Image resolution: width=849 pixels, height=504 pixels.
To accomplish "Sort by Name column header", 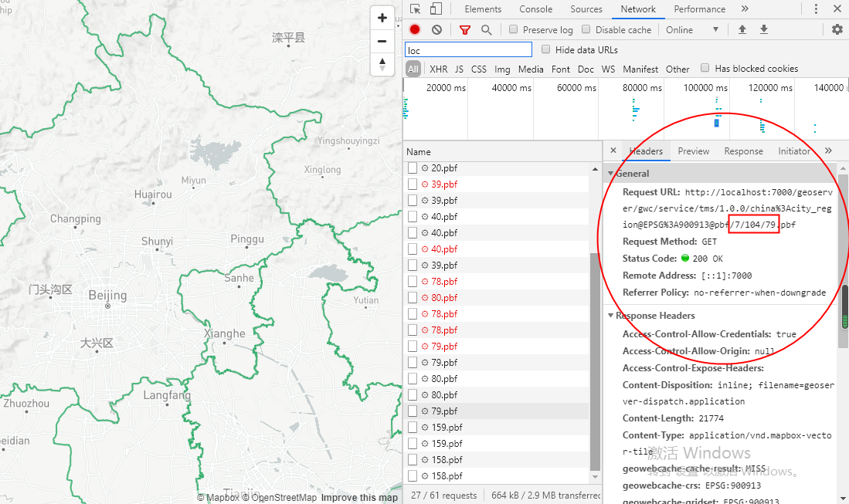I will pyautogui.click(x=502, y=152).
